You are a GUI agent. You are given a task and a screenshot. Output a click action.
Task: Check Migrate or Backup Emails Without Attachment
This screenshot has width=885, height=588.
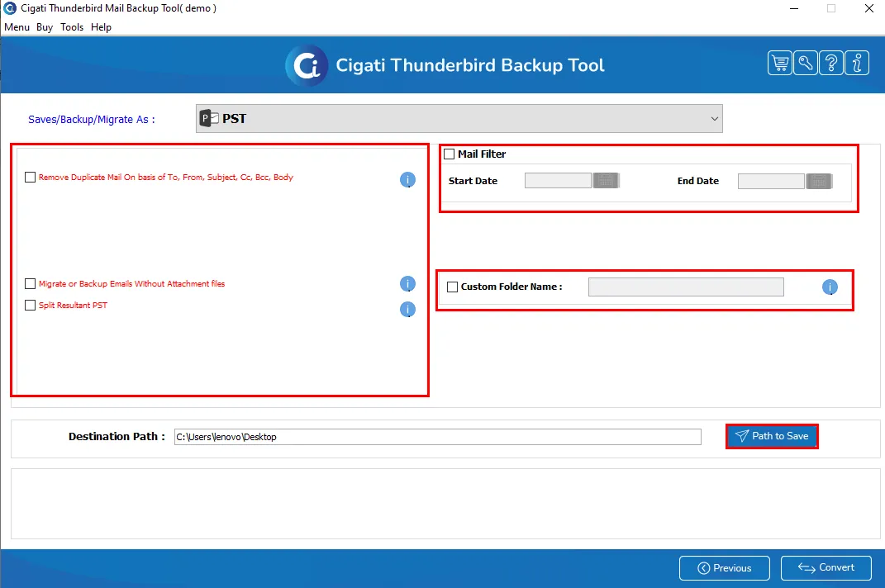31,283
